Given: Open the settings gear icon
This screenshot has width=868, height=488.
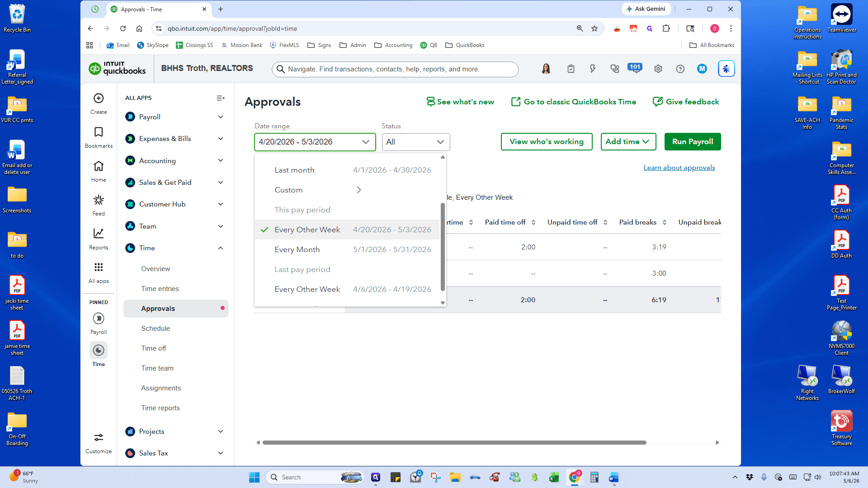Looking at the screenshot, I should pos(658,69).
